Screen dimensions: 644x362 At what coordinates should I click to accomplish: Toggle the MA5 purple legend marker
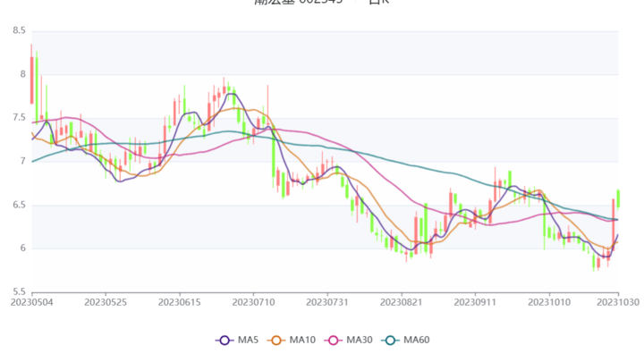pos(225,341)
